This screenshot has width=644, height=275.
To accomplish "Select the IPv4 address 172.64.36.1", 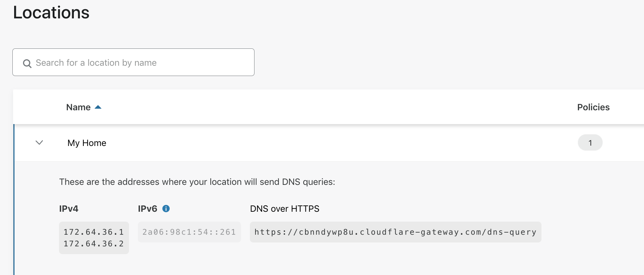I will tap(94, 232).
